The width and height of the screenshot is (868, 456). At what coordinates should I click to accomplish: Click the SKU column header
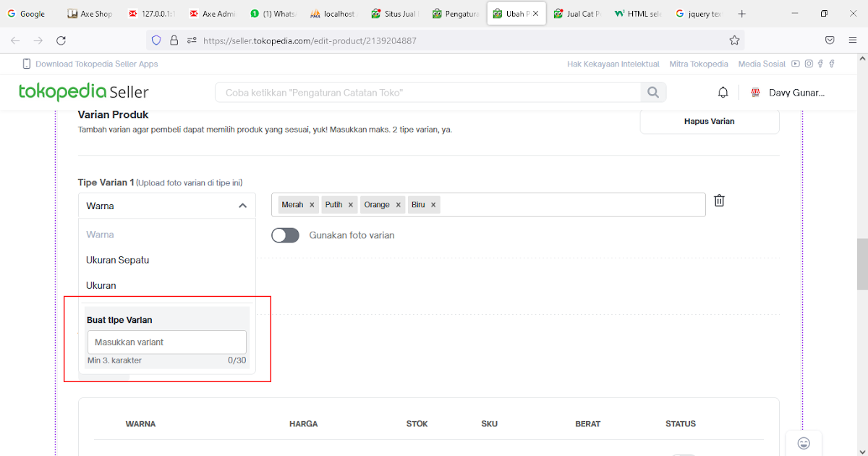pyautogui.click(x=489, y=424)
